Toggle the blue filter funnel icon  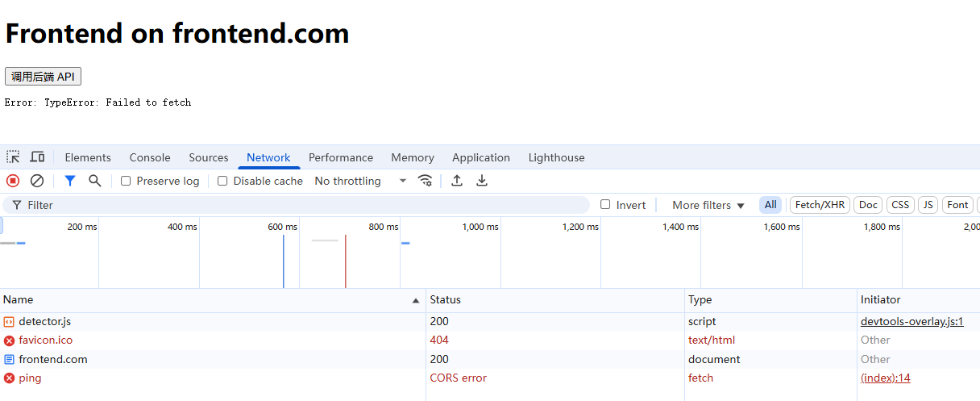[x=70, y=181]
